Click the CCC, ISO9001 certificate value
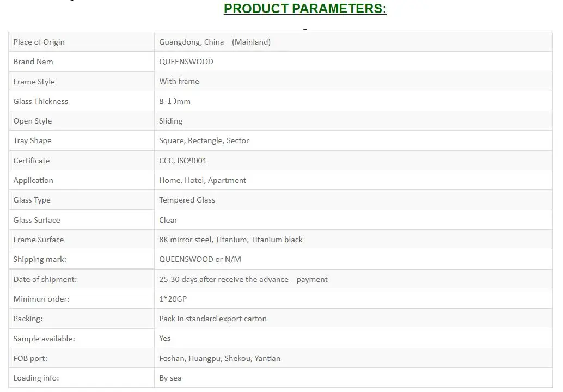Viewport: 563px width, 392px height. (x=183, y=161)
